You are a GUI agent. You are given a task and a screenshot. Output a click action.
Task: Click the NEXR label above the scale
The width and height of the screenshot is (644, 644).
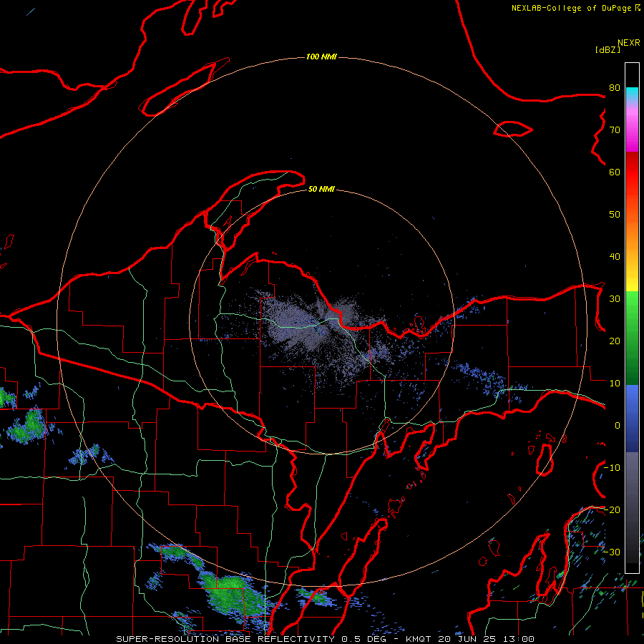click(x=628, y=43)
